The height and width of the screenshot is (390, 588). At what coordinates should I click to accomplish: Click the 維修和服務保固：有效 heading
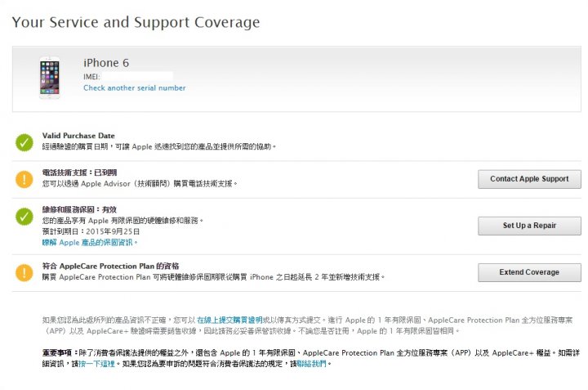pyautogui.click(x=79, y=209)
